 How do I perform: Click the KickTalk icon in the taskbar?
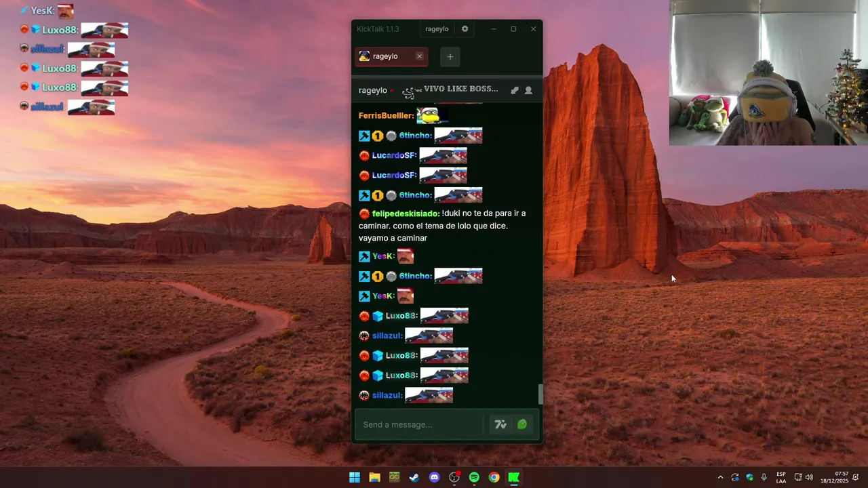coord(514,477)
